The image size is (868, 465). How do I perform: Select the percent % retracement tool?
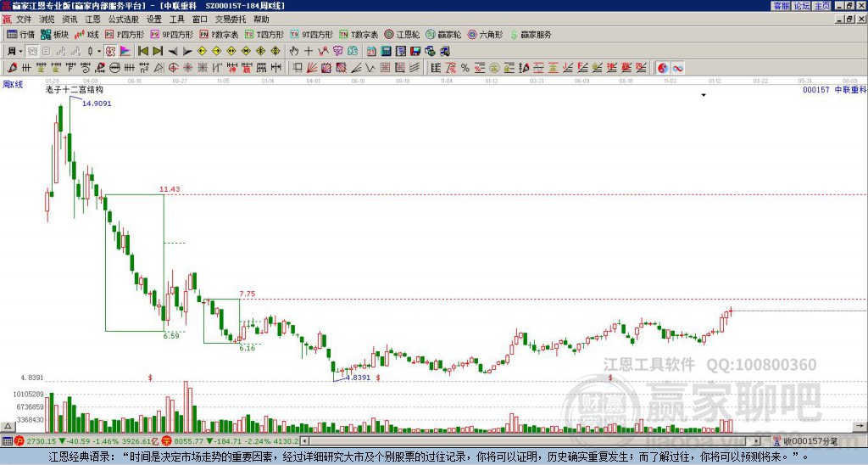[x=465, y=68]
